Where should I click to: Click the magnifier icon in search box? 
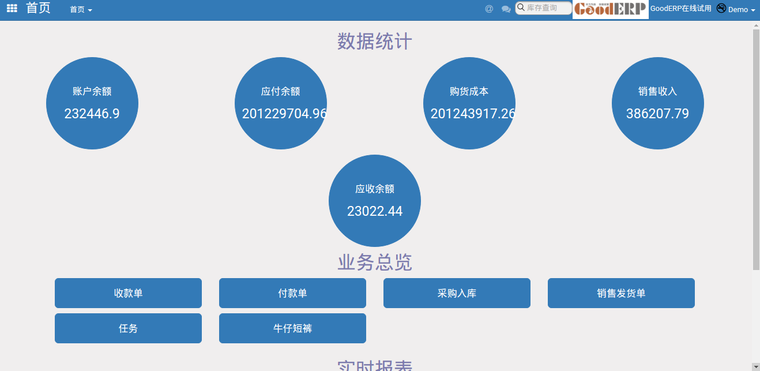[521, 7]
